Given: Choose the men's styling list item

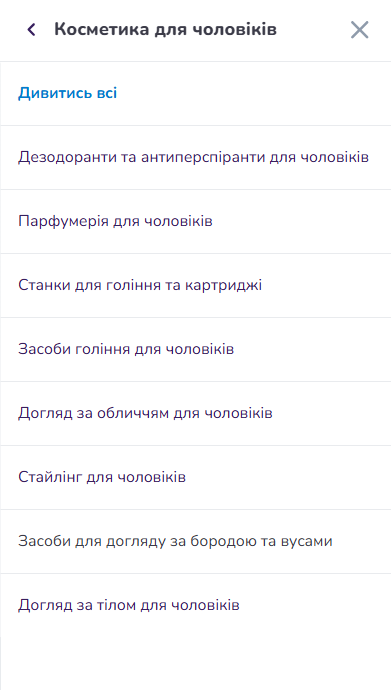Looking at the screenshot, I should tap(195, 477).
